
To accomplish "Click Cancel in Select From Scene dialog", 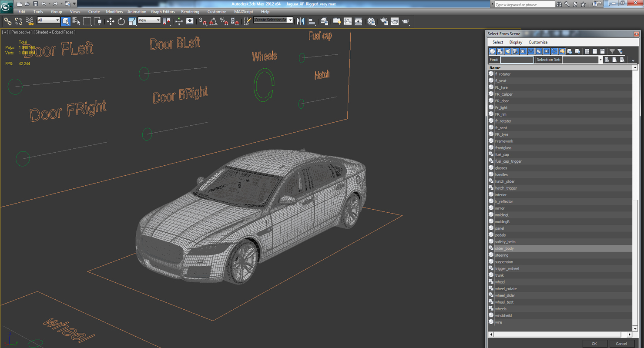I will click(x=621, y=344).
